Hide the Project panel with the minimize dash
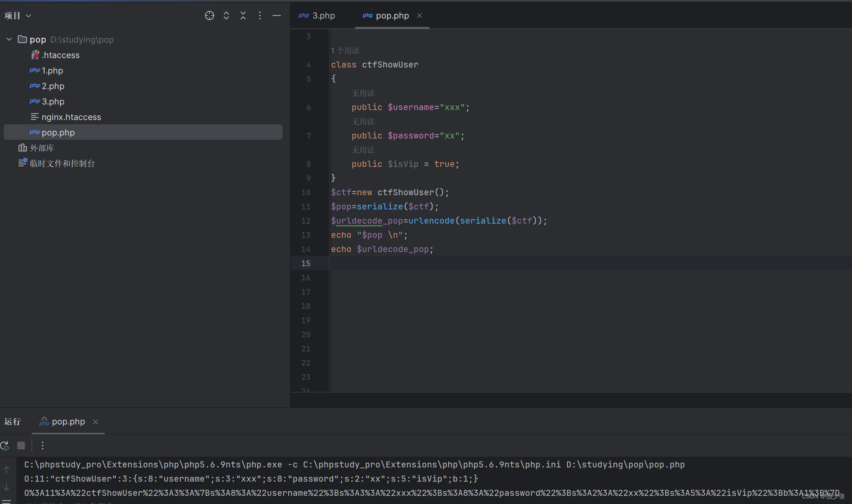 [x=277, y=15]
